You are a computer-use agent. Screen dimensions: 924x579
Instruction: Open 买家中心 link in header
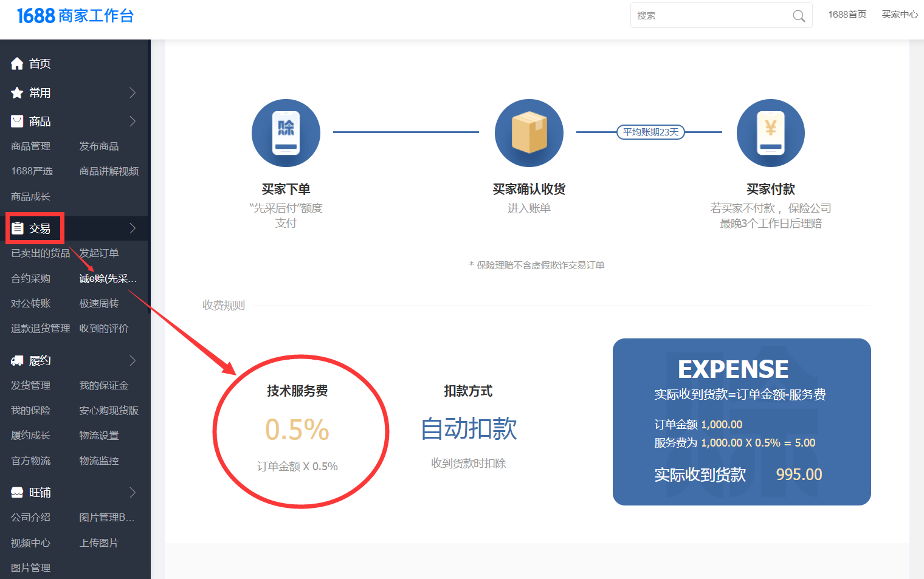900,15
